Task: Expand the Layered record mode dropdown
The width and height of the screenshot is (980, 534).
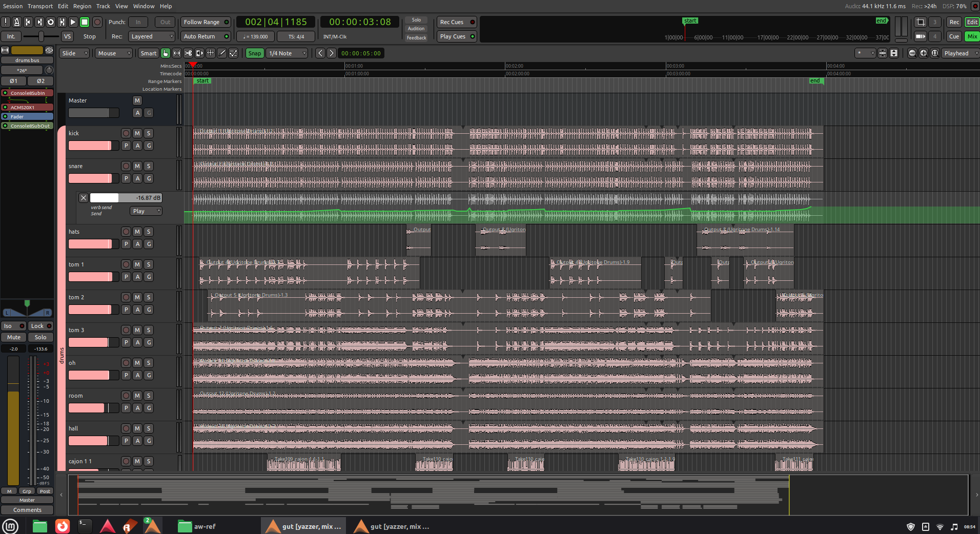Action: (152, 36)
